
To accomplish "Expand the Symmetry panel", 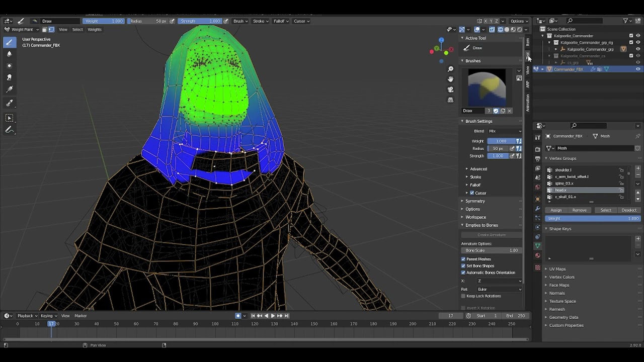I will click(475, 201).
